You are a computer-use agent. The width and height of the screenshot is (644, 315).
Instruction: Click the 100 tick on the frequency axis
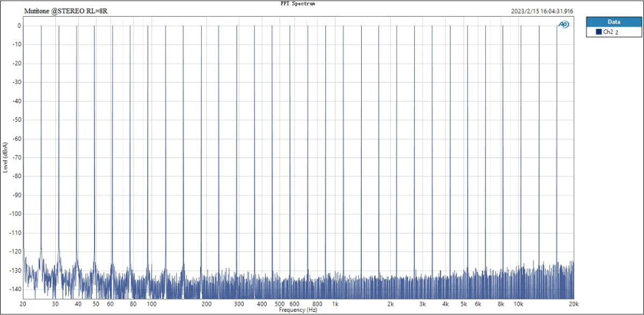pyautogui.click(x=152, y=304)
